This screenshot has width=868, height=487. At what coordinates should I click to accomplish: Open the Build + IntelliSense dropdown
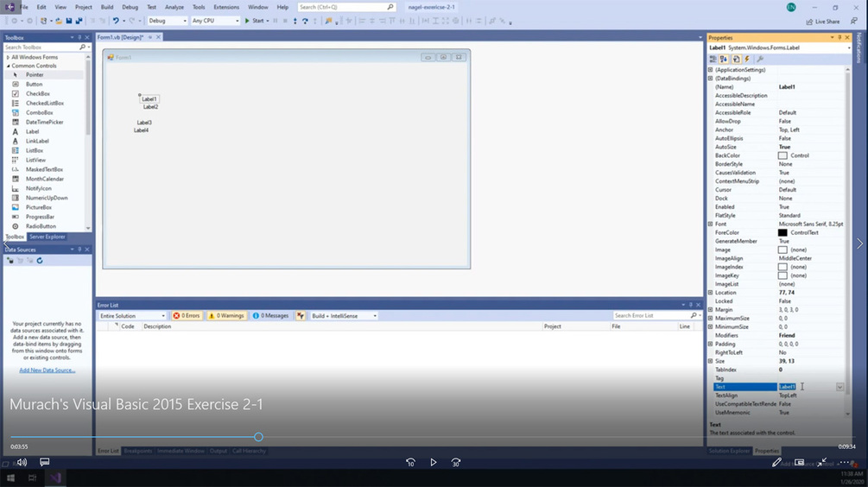(344, 315)
